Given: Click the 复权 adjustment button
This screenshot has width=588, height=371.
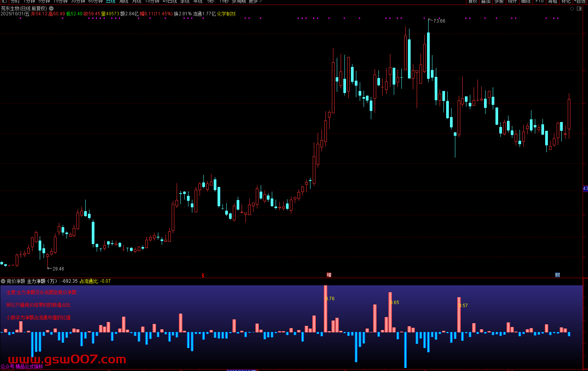Looking at the screenshot, I should [x=473, y=2].
